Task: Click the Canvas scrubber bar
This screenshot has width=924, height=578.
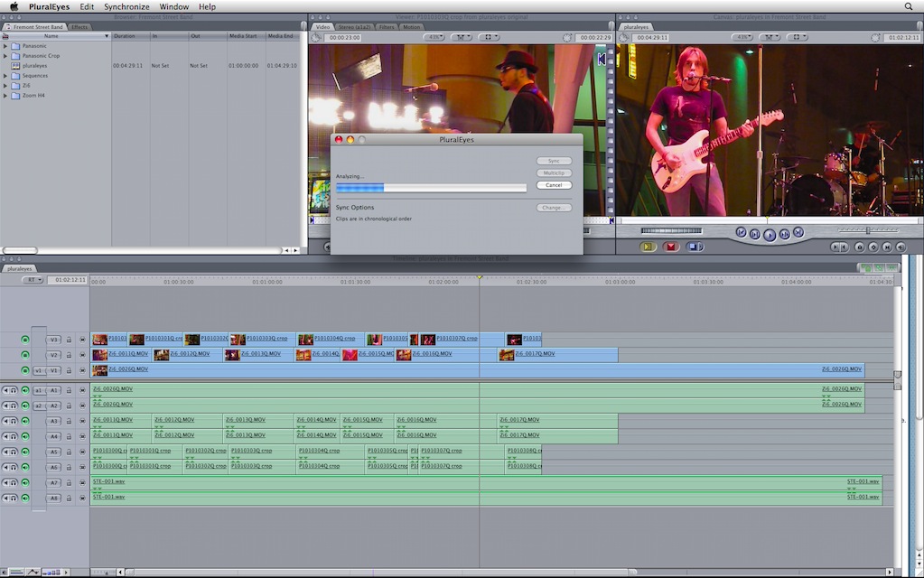Action: (769, 220)
